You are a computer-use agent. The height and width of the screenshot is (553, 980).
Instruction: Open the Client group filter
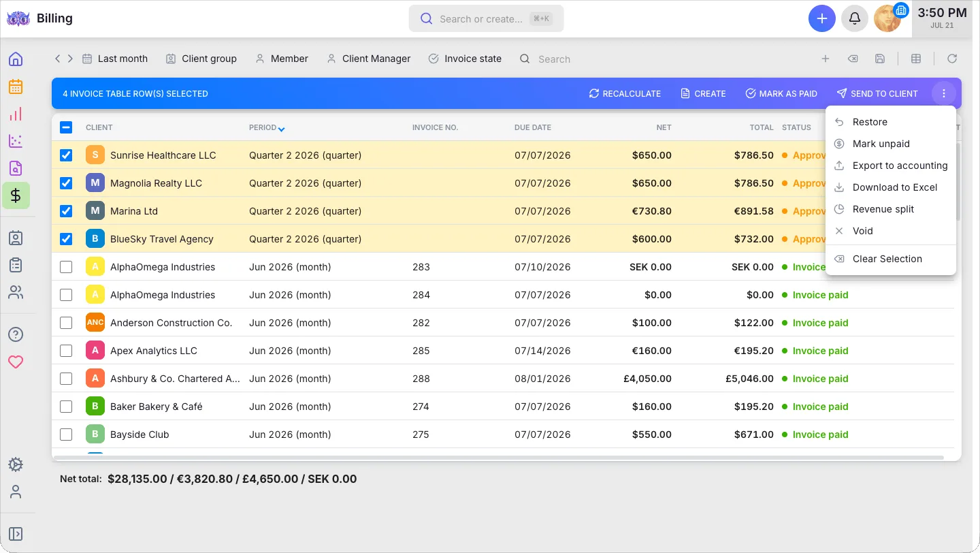tap(201, 59)
